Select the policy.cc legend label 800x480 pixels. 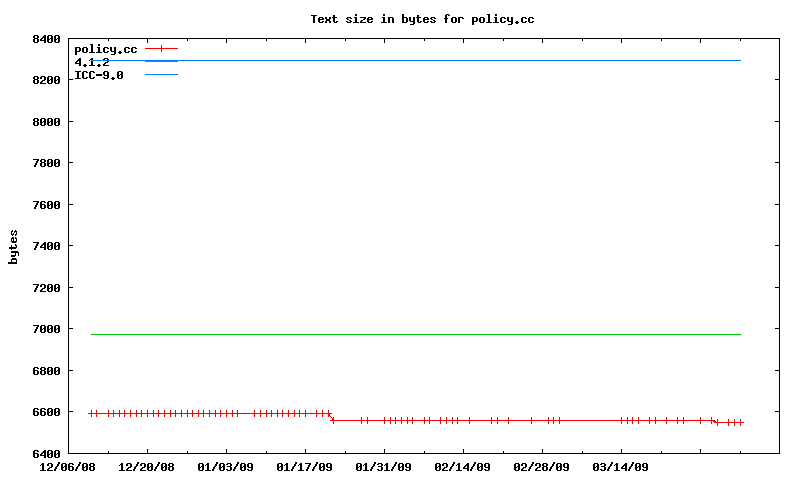tap(106, 49)
